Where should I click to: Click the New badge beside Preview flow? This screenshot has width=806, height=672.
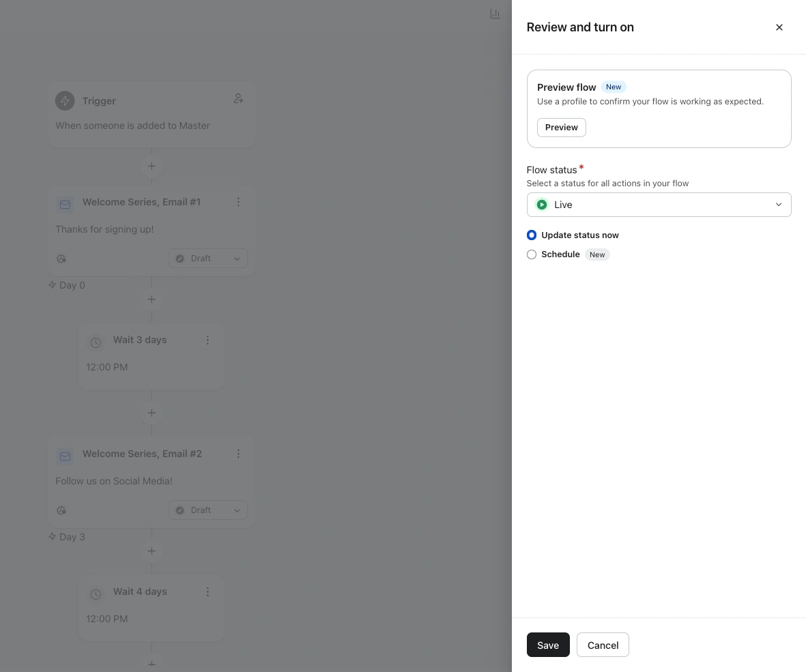pyautogui.click(x=614, y=87)
